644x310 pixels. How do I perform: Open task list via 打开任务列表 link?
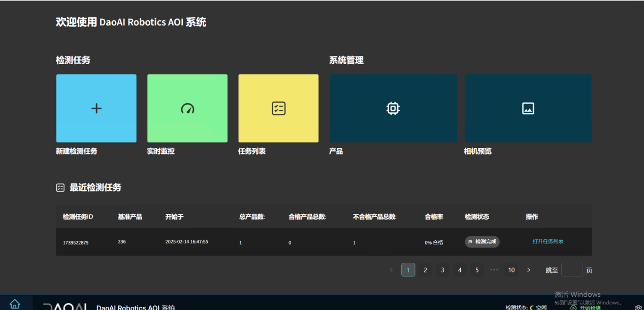click(x=548, y=241)
